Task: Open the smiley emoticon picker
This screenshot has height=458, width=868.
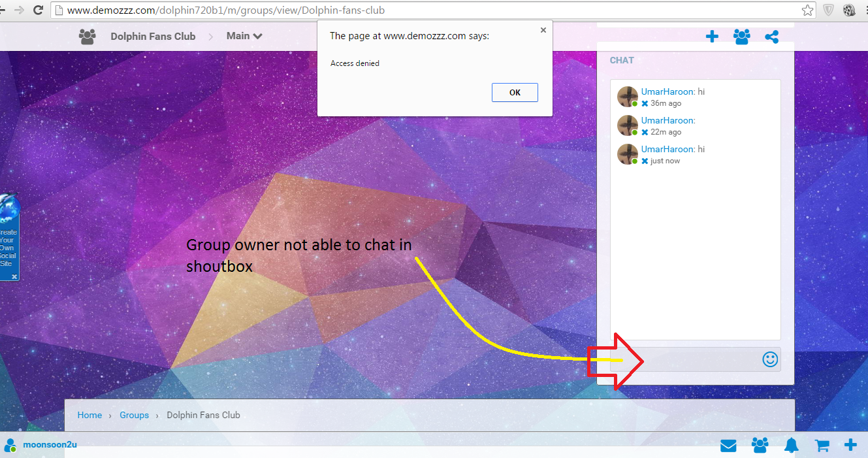Action: [770, 359]
